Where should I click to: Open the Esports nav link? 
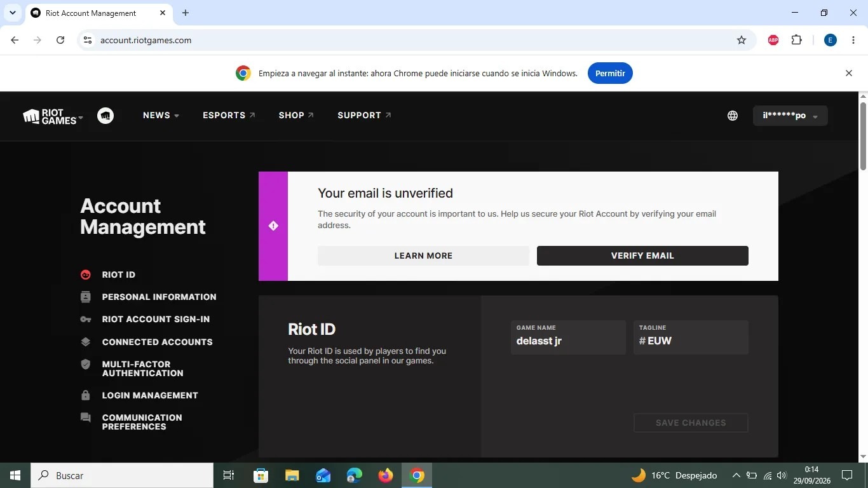(229, 116)
